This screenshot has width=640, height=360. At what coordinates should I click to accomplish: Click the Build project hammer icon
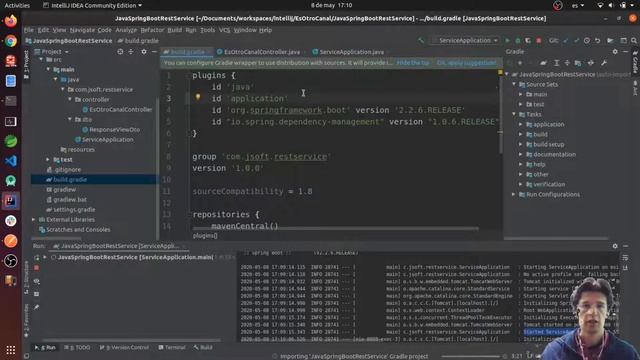tap(421, 40)
